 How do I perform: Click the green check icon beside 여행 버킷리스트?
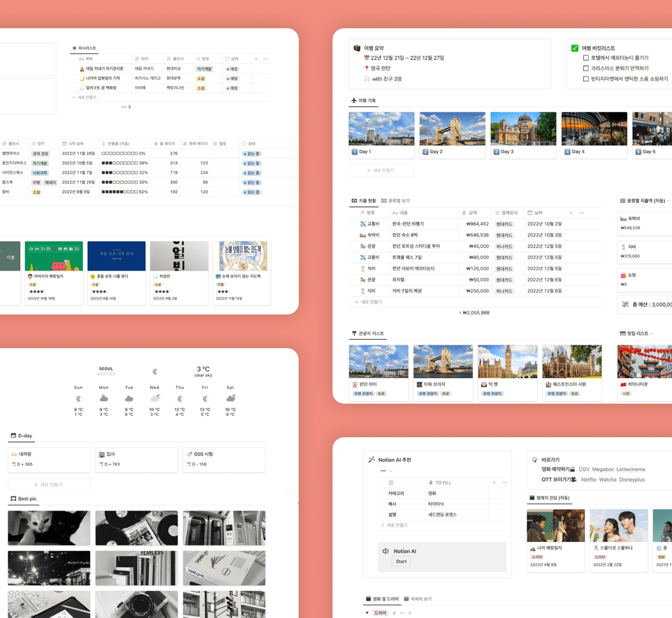(575, 48)
